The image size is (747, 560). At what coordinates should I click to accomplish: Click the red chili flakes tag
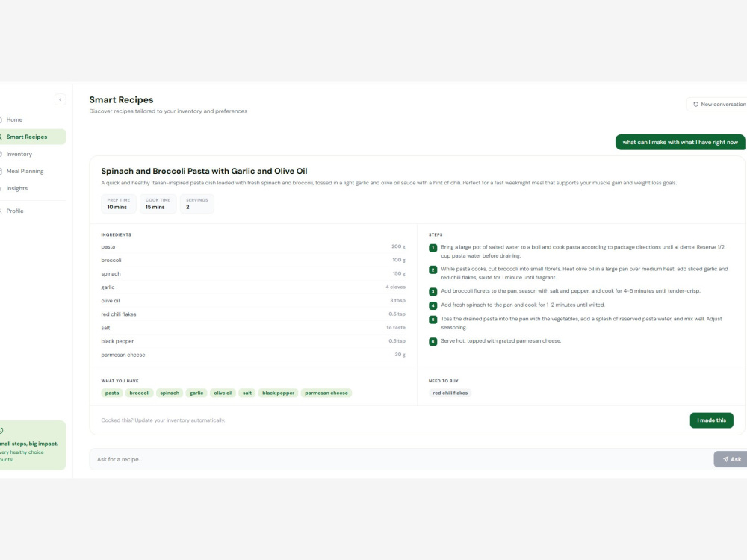tap(450, 393)
